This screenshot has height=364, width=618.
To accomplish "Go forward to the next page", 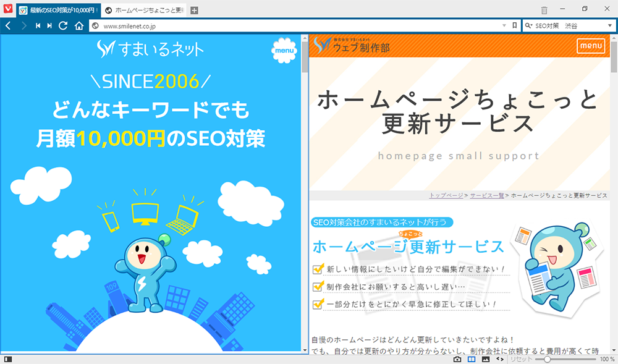I will click(24, 25).
